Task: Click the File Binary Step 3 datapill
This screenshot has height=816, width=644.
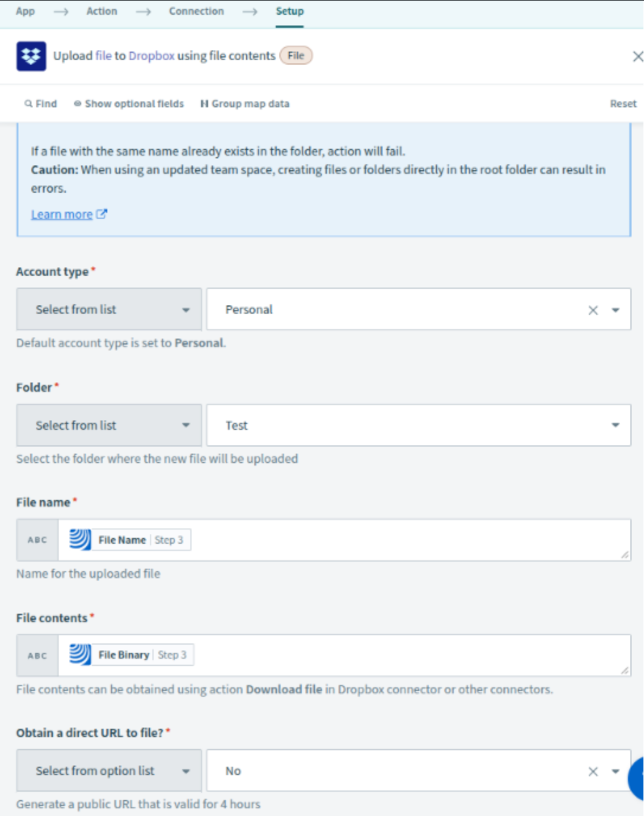Action: pos(130,655)
